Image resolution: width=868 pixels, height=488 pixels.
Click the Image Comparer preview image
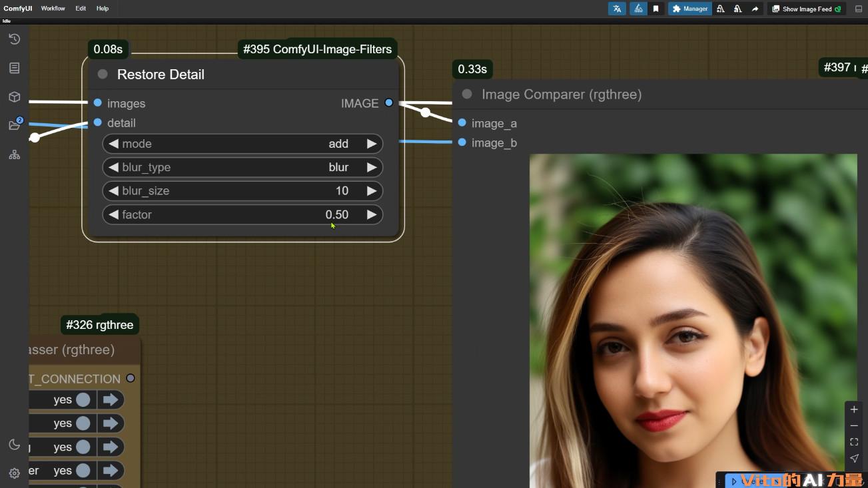[x=693, y=321]
